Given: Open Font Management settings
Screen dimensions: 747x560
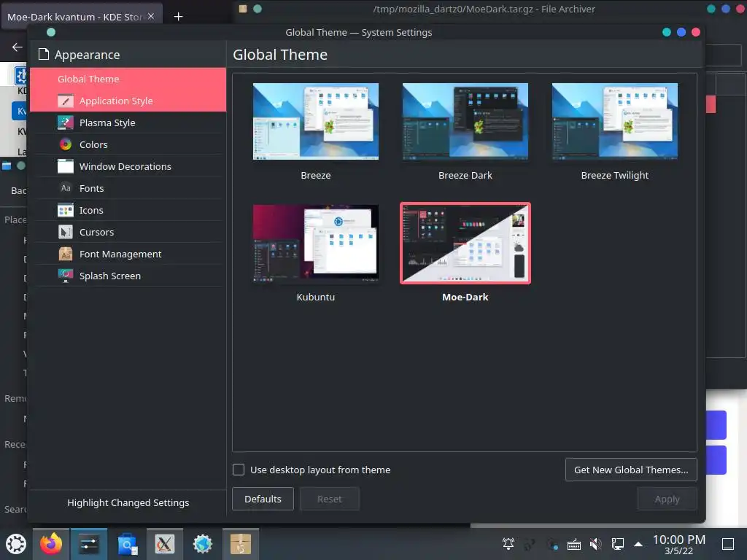Looking at the screenshot, I should point(128,254).
